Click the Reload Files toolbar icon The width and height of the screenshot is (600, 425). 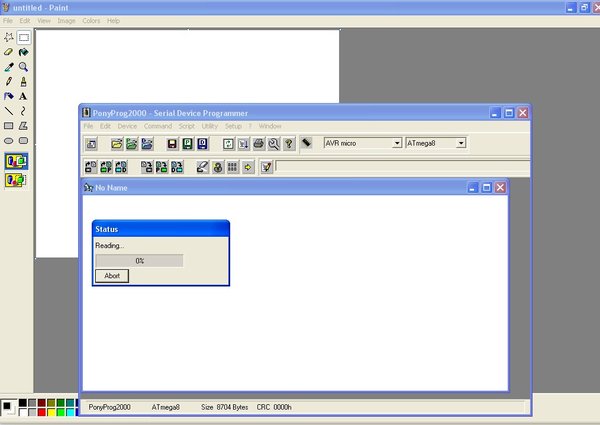[228, 144]
